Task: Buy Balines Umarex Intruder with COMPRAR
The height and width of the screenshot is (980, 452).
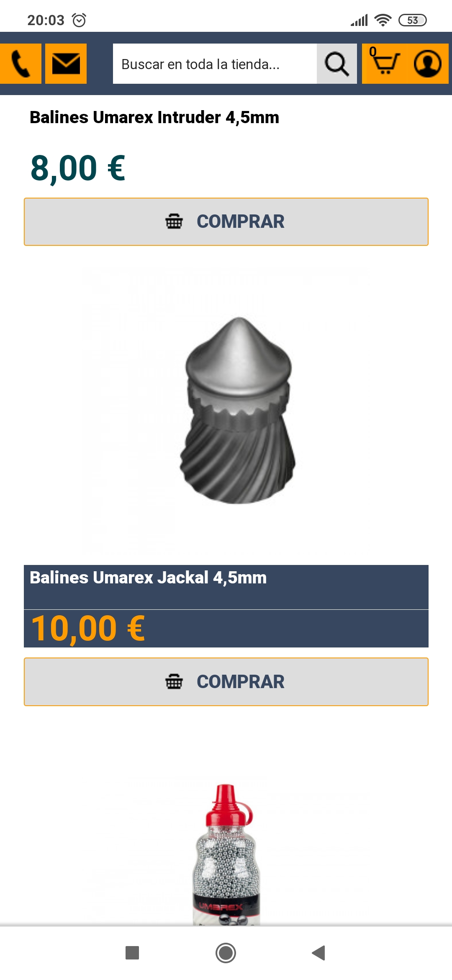Action: (x=226, y=222)
